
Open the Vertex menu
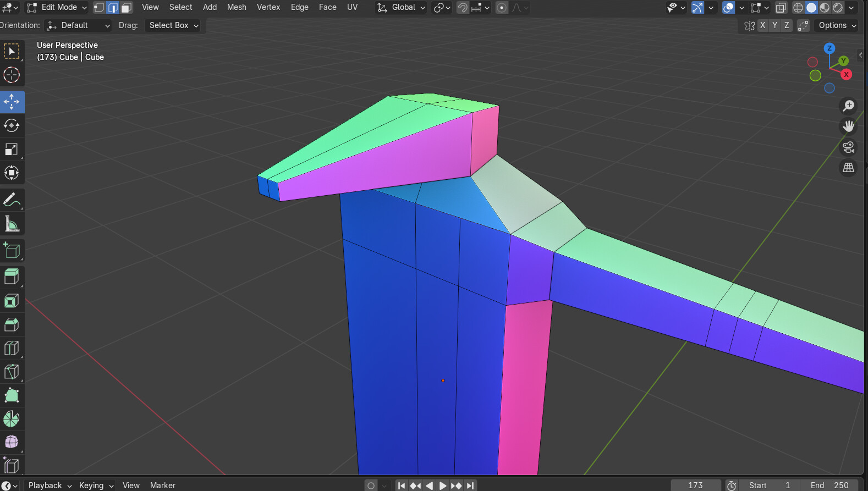click(268, 7)
